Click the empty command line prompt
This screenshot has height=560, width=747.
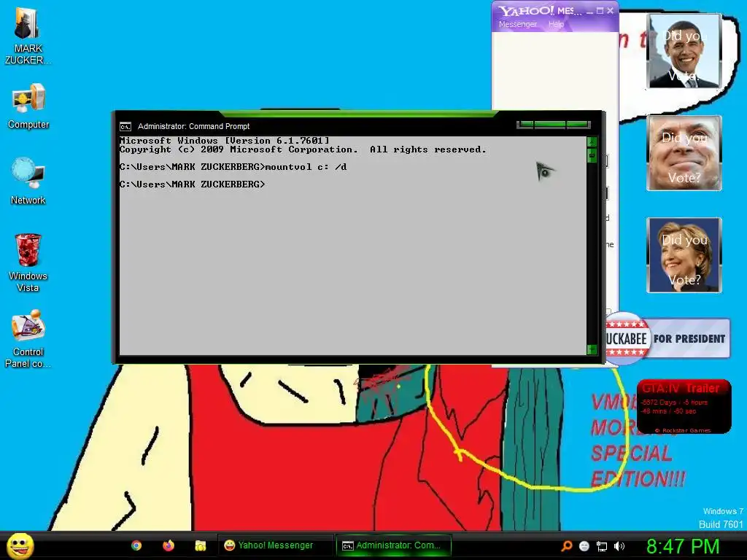pos(192,184)
